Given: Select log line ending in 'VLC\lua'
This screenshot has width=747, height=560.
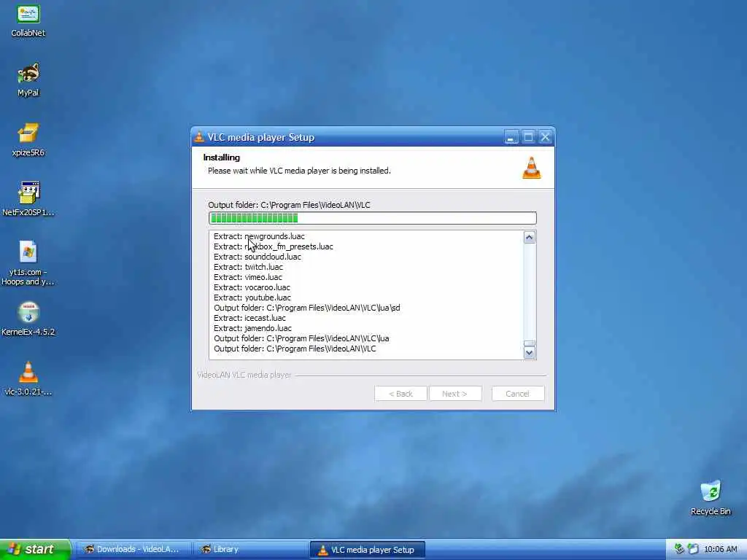Looking at the screenshot, I should [301, 338].
